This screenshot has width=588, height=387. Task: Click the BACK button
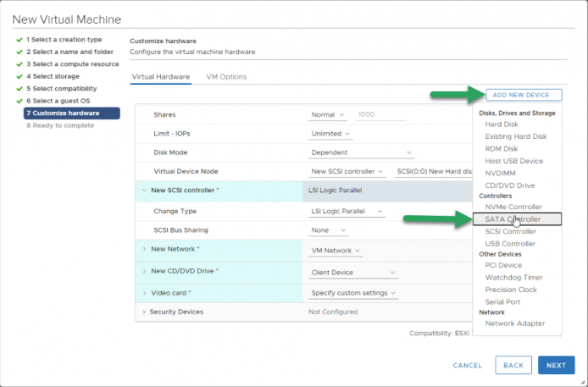click(513, 365)
